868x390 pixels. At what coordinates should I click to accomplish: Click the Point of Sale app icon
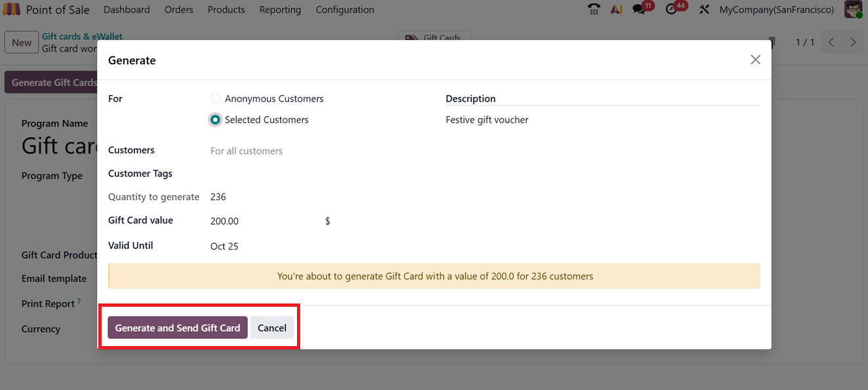[12, 10]
